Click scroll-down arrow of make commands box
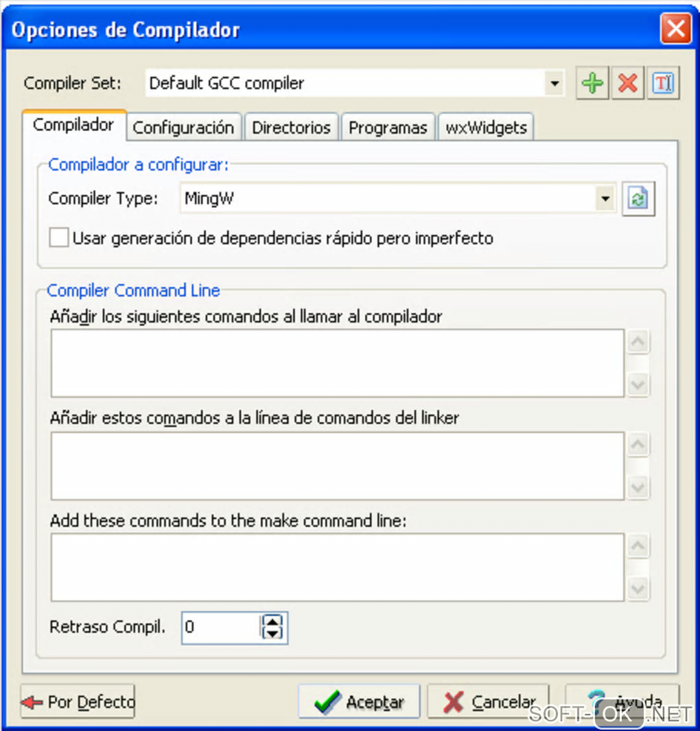Image resolution: width=700 pixels, height=731 pixels. (638, 589)
